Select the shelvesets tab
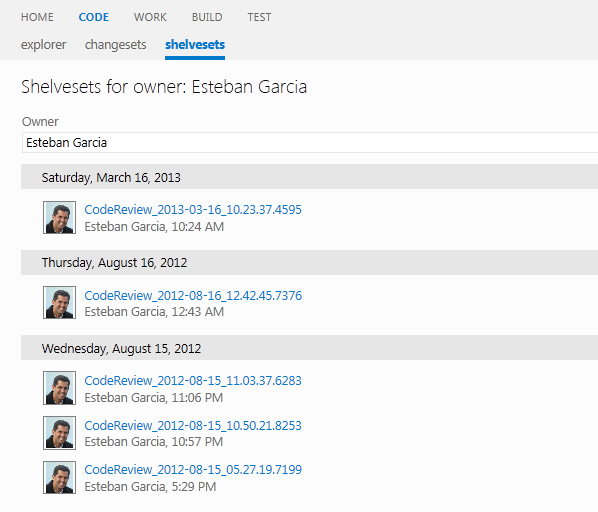The image size is (598, 512). (x=195, y=45)
